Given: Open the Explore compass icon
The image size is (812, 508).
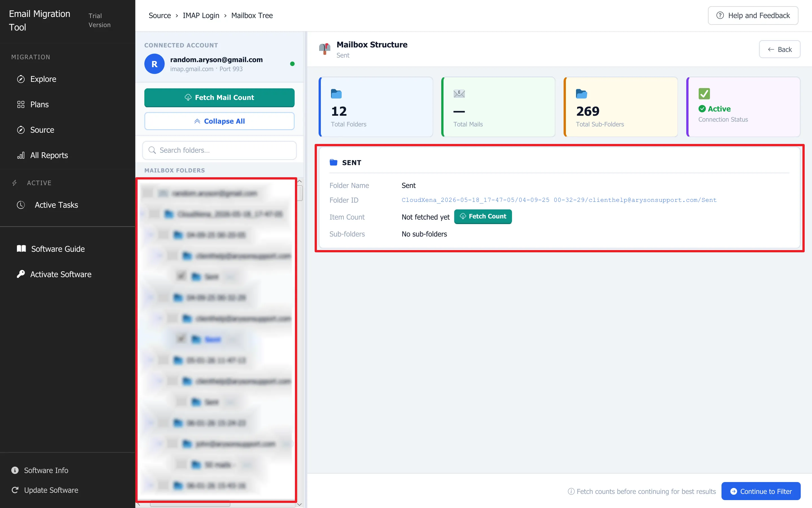Looking at the screenshot, I should (21, 79).
